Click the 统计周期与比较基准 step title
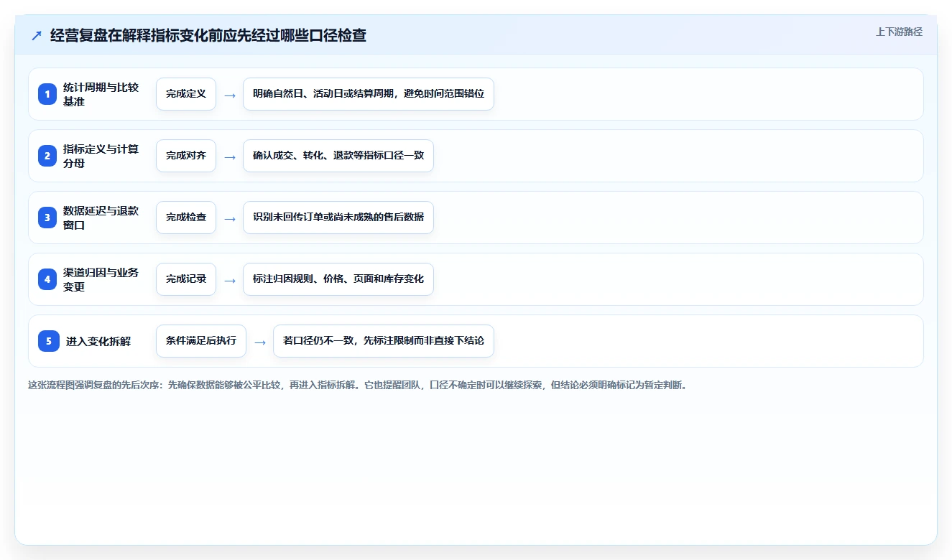952x560 pixels. [x=101, y=94]
